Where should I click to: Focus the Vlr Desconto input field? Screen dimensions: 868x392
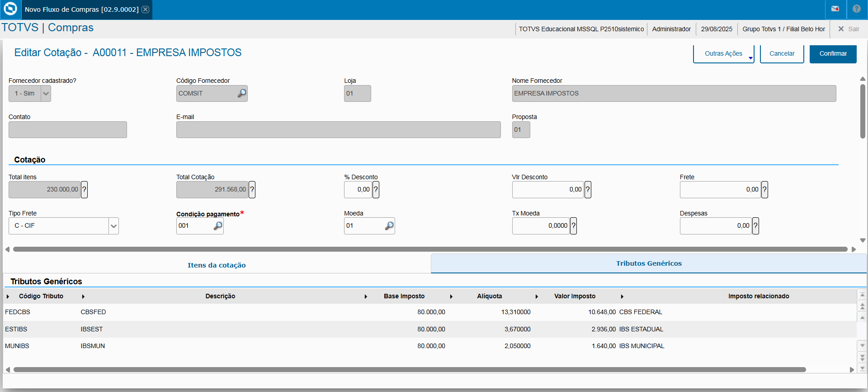point(548,190)
